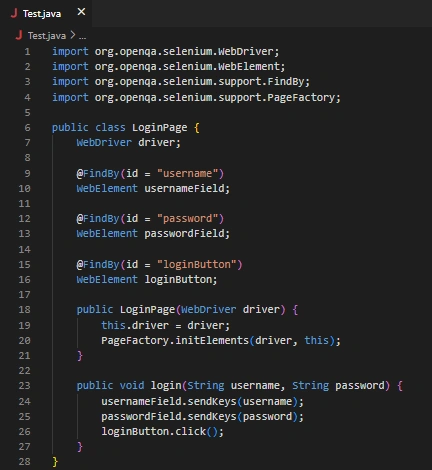Click @FindBy annotation on line 9
432x470 pixels.
click(98, 173)
